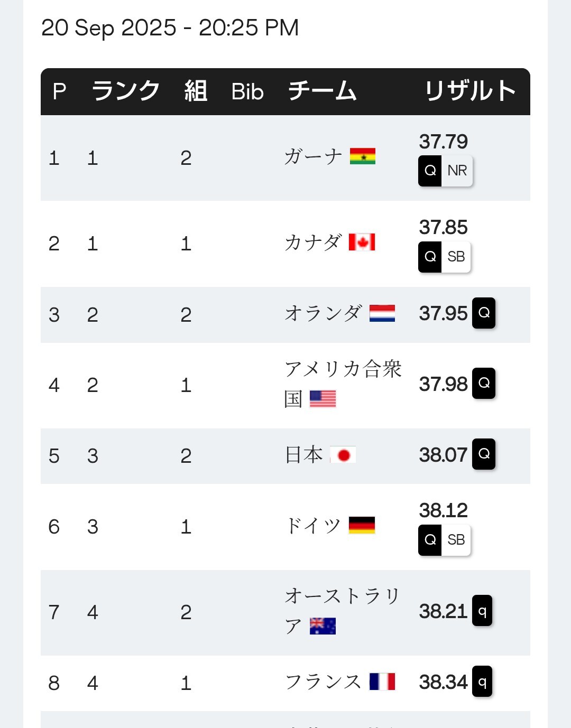The width and height of the screenshot is (571, 728).
Task: Sort by the ランク column header
Action: [x=125, y=91]
